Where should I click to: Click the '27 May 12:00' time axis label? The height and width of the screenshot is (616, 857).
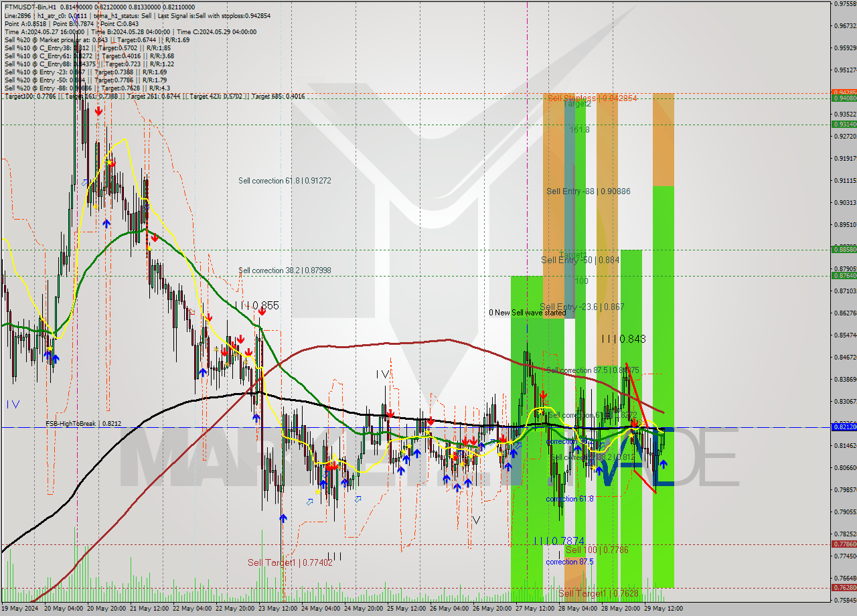click(536, 609)
